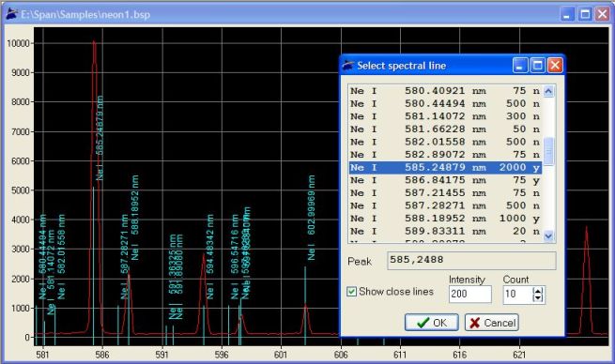Increase Count with the up spinner arrow
Image resolution: width=615 pixels, height=364 pixels.
point(539,290)
